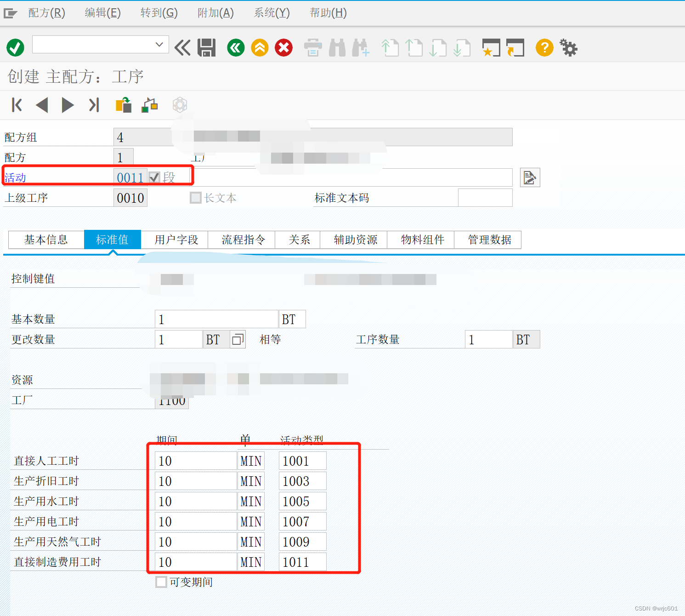Click the green Back button
This screenshot has width=685, height=616.
coord(236,47)
